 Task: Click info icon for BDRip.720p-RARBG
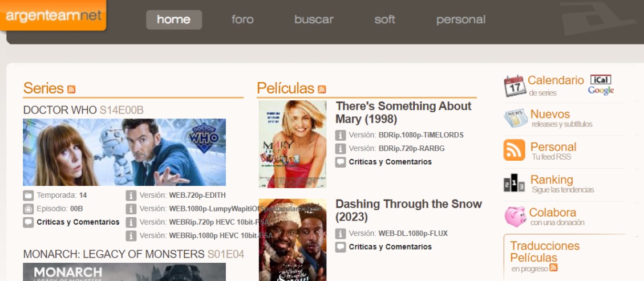[x=341, y=149]
